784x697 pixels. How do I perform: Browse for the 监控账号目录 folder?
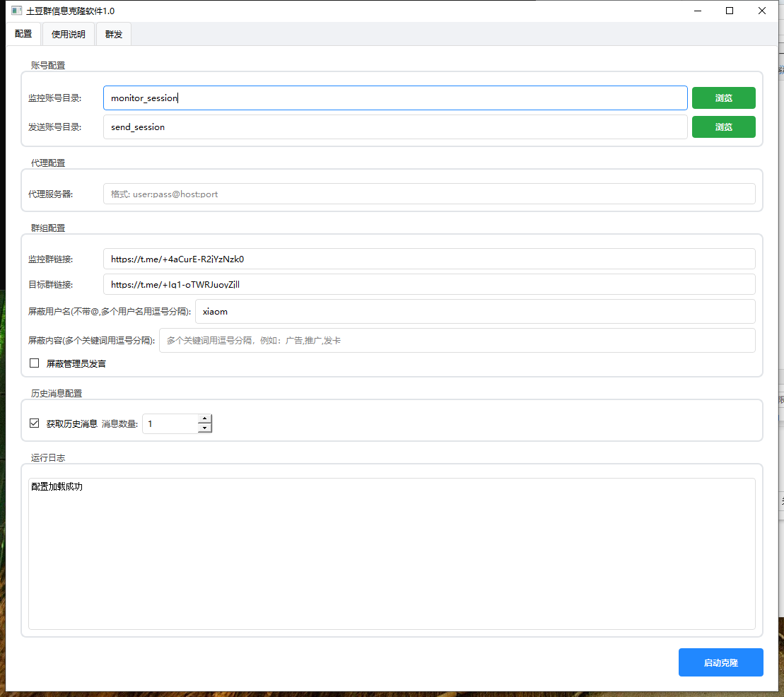pos(723,98)
